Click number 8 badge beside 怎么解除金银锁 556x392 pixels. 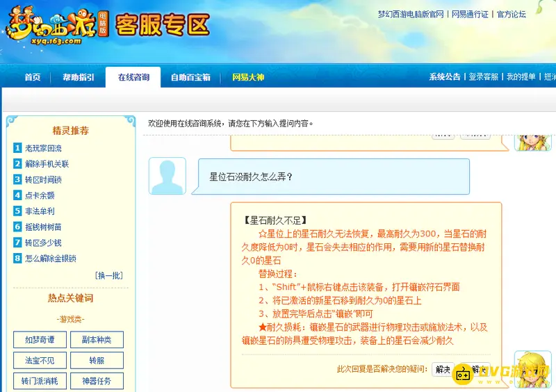[x=17, y=258]
